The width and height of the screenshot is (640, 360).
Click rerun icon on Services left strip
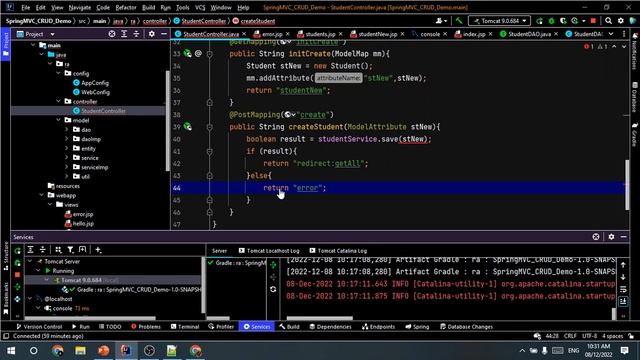click(18, 251)
